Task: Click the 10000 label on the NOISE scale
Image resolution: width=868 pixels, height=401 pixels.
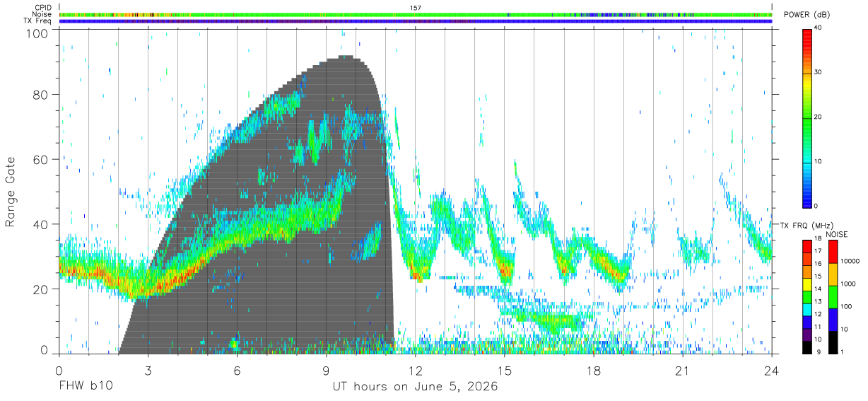Action: (x=850, y=262)
